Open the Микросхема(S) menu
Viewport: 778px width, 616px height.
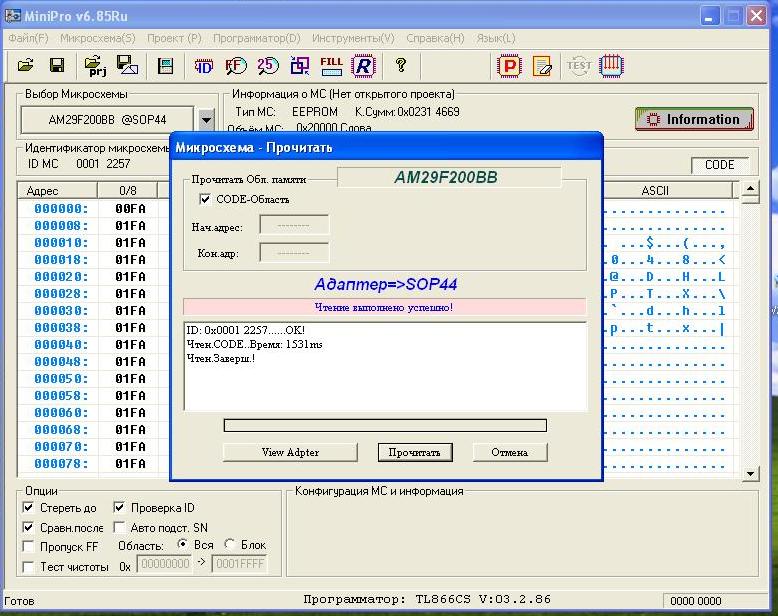pyautogui.click(x=98, y=38)
